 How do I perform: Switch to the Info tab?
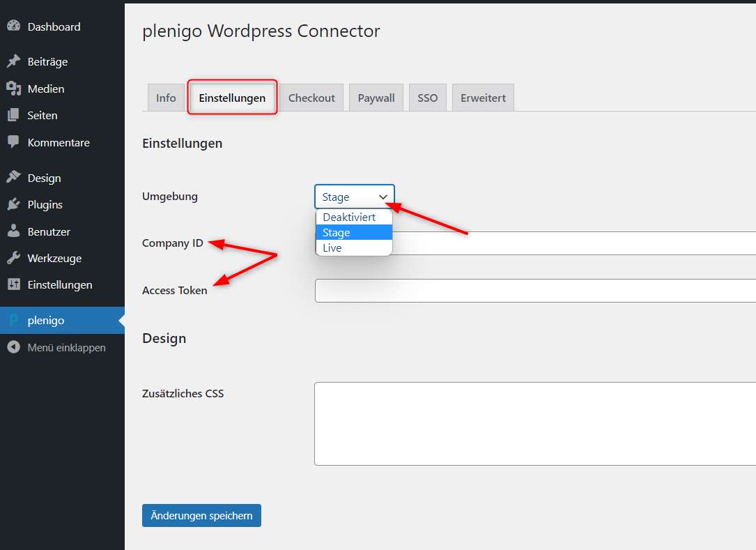(x=166, y=98)
